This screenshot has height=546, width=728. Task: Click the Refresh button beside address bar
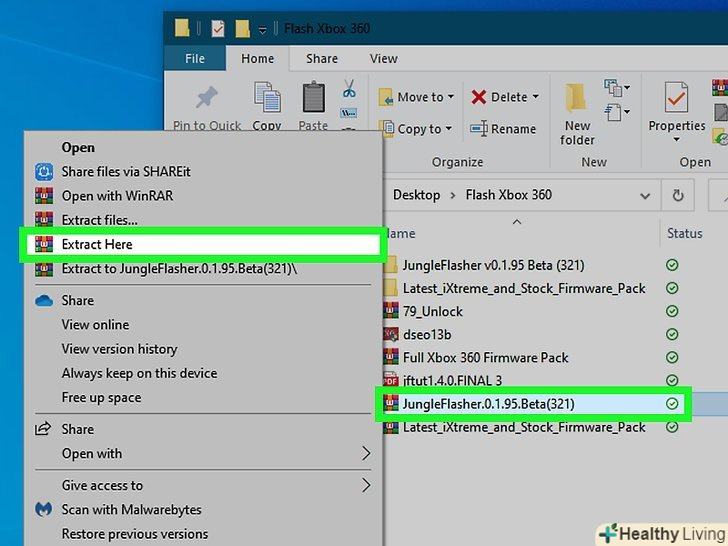click(x=679, y=196)
